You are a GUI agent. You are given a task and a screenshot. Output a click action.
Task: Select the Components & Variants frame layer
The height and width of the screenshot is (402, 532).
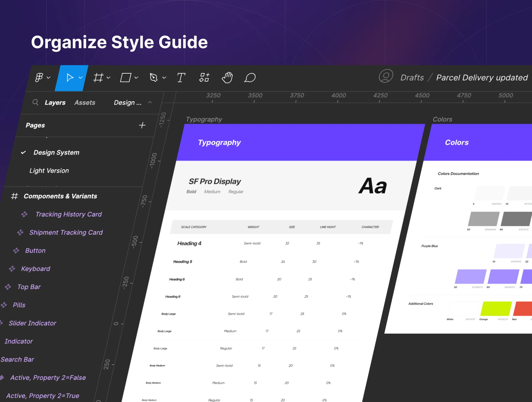(60, 196)
